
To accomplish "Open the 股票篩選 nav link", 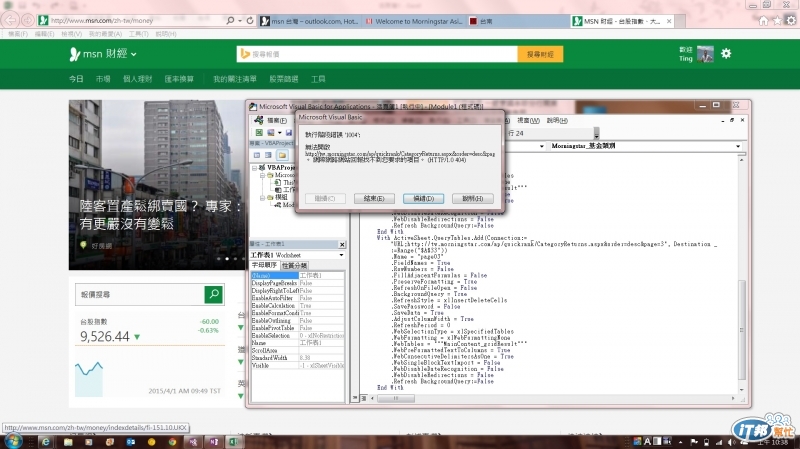I will click(x=284, y=79).
